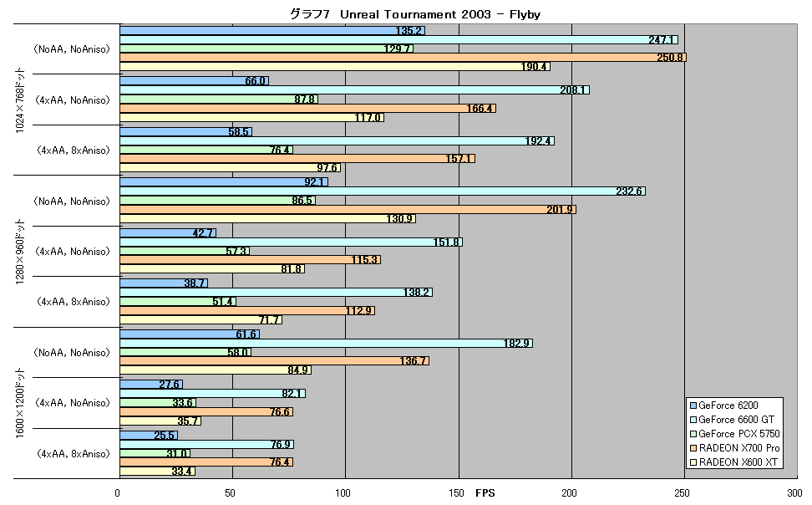Screen dimensions: 812x505
Task: Click the 150 tick on the FPS axis
Action: pyautogui.click(x=457, y=493)
